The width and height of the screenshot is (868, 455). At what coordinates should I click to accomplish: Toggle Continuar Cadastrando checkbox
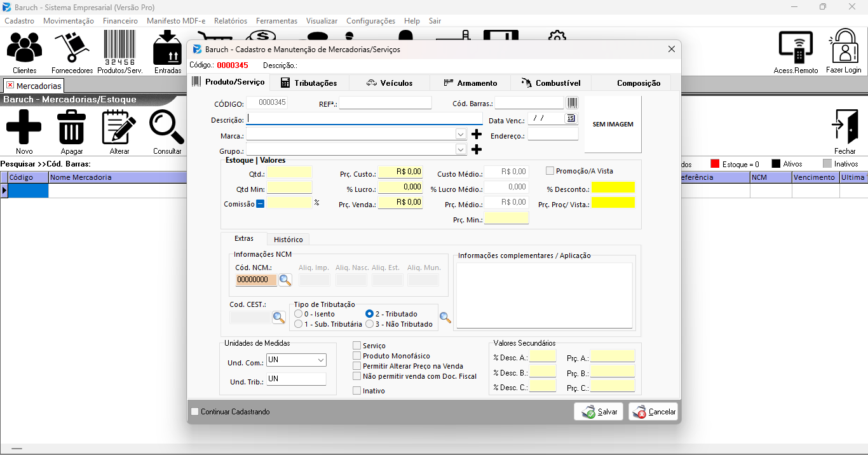click(x=195, y=412)
